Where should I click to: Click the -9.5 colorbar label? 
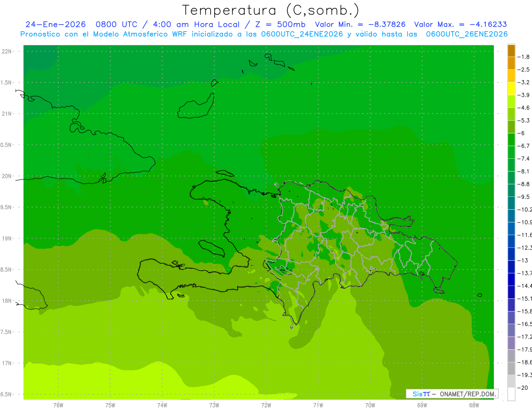point(524,197)
